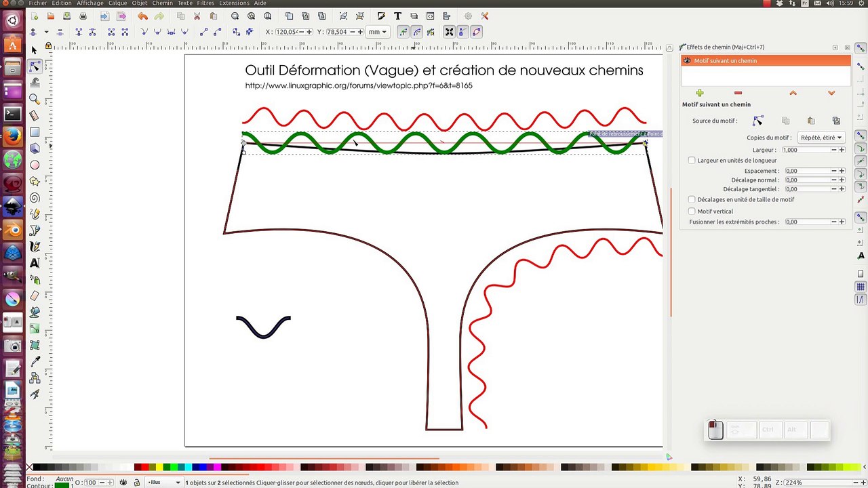The width and height of the screenshot is (868, 488).
Task: Open Copies du motif dropdown
Action: 821,138
